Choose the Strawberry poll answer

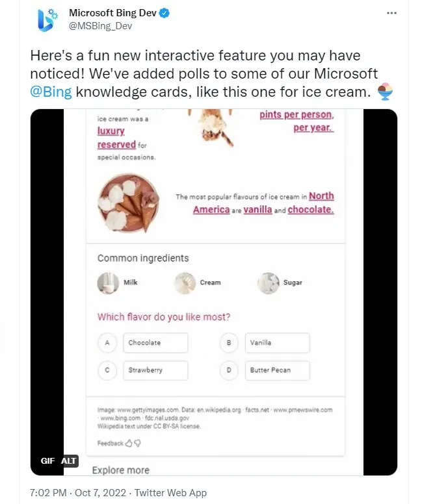coord(155,370)
